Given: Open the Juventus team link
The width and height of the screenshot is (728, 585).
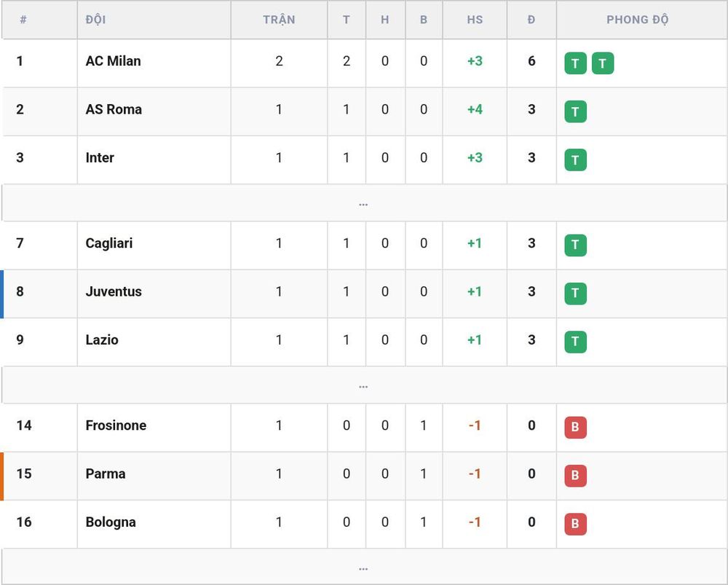Looking at the screenshot, I should pos(114,291).
